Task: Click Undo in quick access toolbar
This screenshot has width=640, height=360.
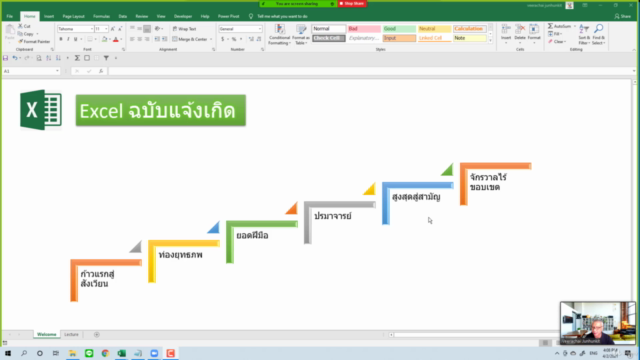Action: (15, 58)
